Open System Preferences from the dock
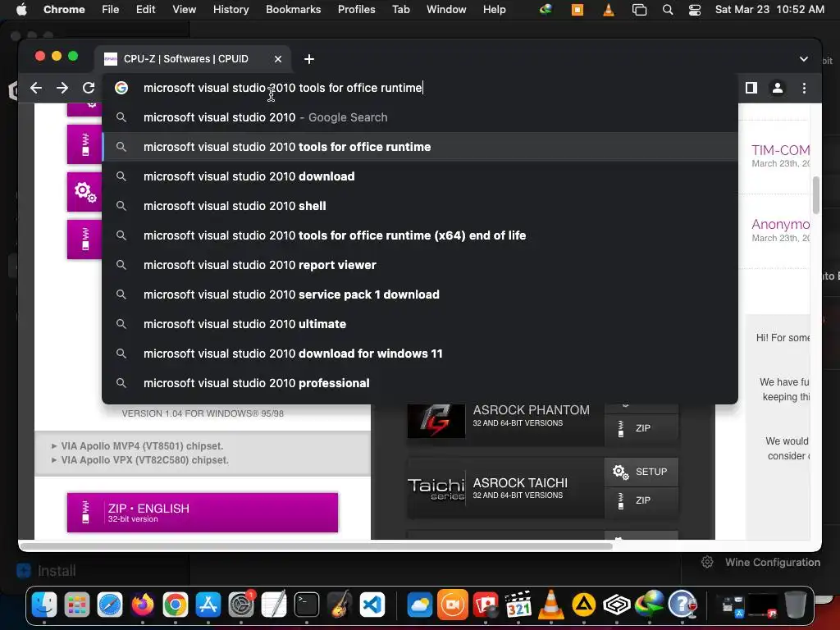840x630 pixels. click(x=241, y=605)
